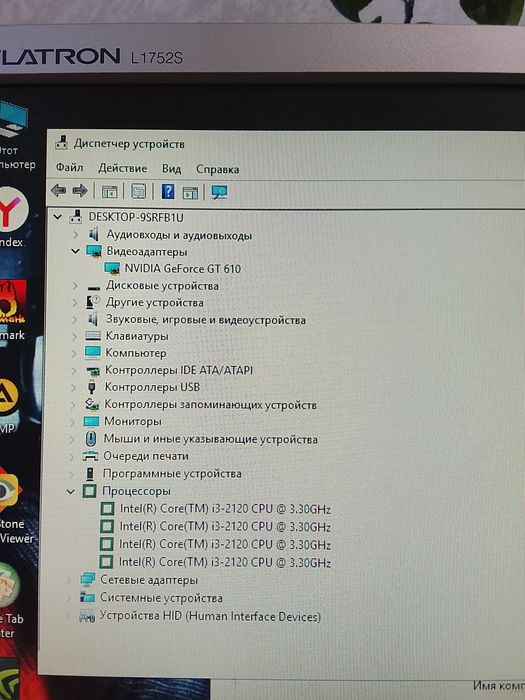
Task: Select Мыши и иные указывающие устройства
Action: 211,439
